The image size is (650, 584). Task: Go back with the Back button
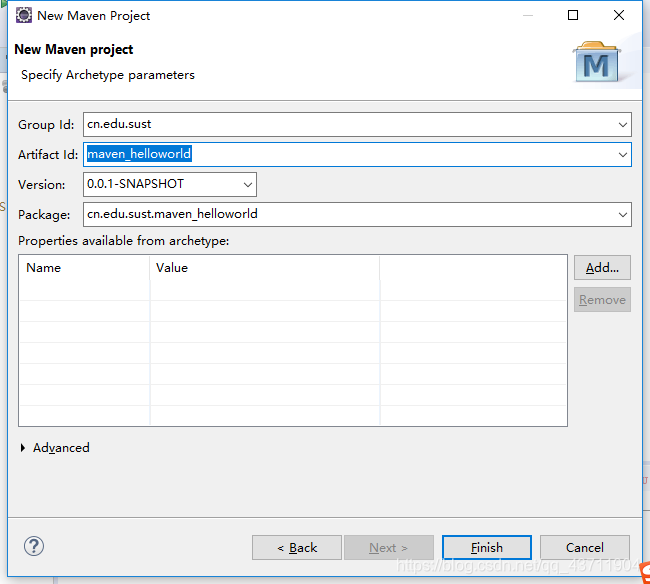[x=297, y=548]
